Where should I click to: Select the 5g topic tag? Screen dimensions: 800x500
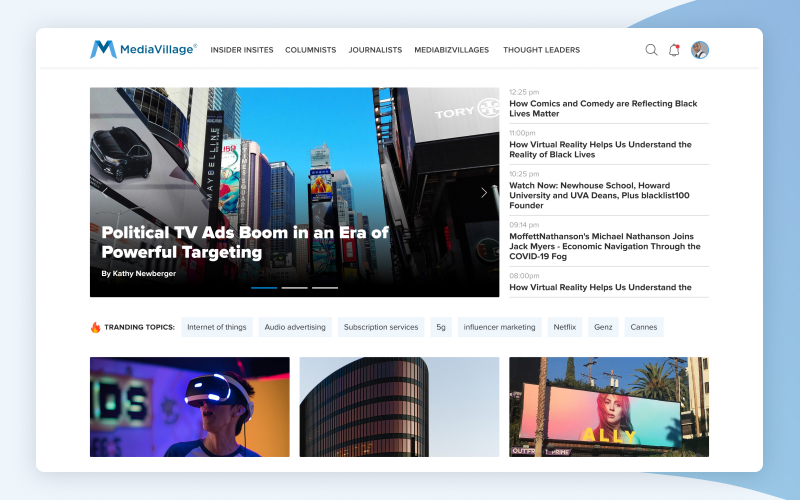(441, 327)
